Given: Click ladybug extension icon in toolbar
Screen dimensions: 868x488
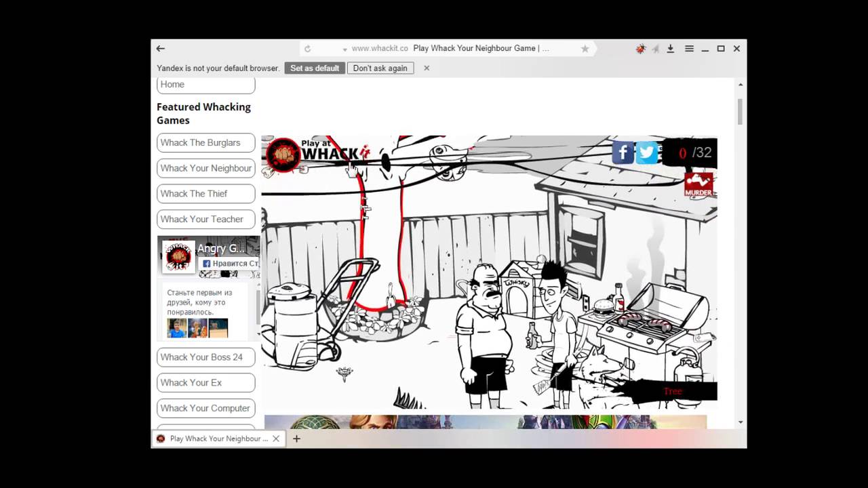Looking at the screenshot, I should 640,49.
